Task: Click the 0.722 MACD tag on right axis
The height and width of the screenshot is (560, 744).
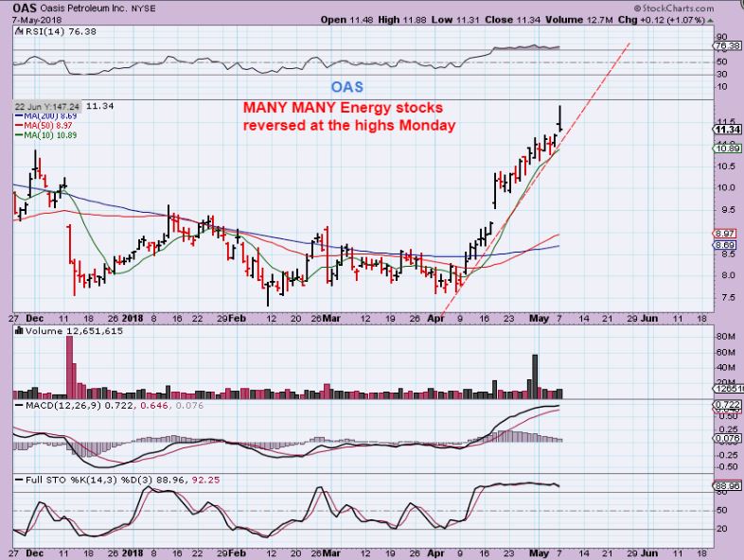Action: tap(727, 405)
